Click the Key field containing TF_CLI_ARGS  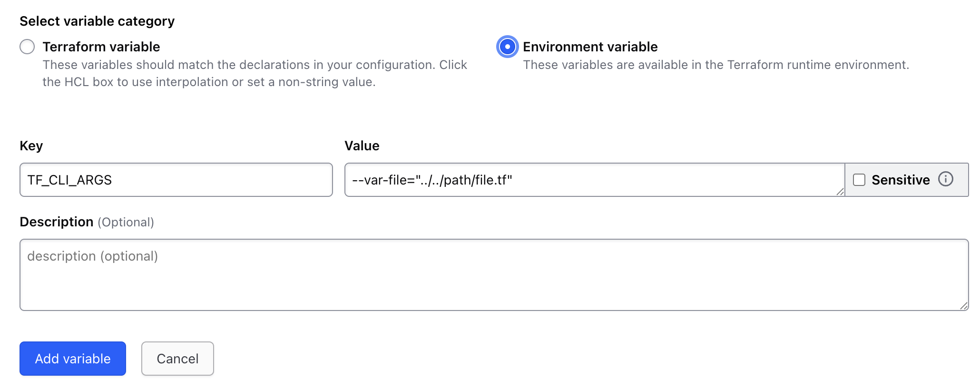click(176, 180)
